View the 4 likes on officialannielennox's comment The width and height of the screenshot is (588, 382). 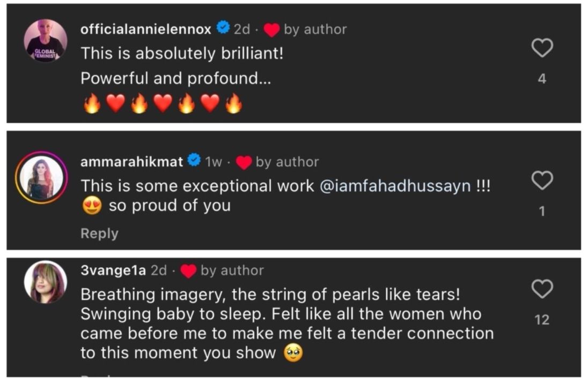click(542, 79)
